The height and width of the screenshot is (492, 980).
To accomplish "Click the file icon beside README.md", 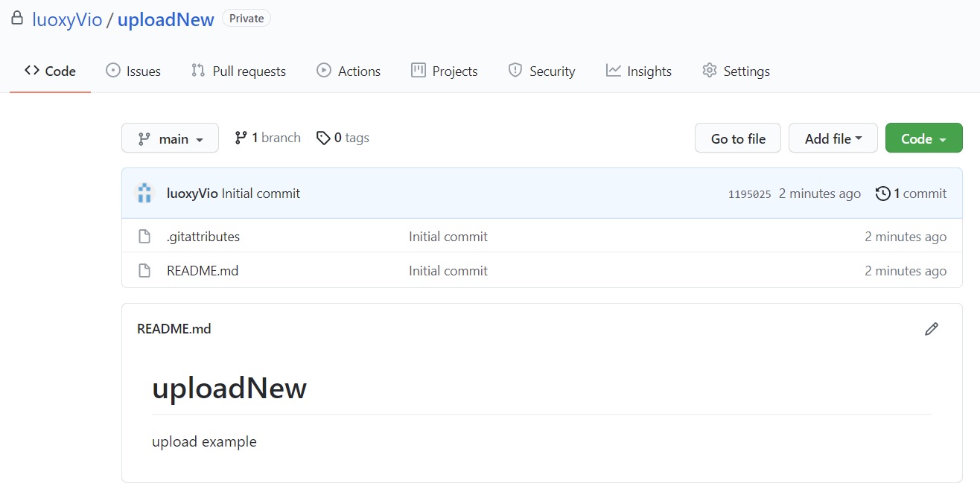I will point(145,271).
